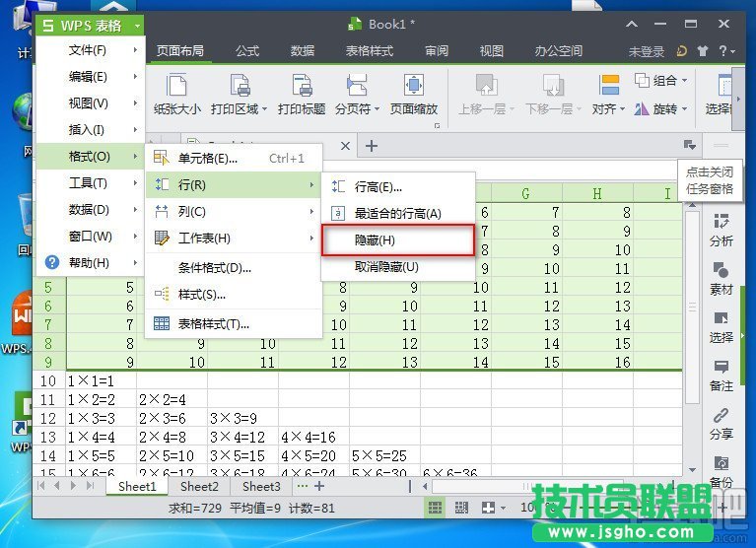Click row header 10
This screenshot has width=756, height=548.
(x=48, y=380)
